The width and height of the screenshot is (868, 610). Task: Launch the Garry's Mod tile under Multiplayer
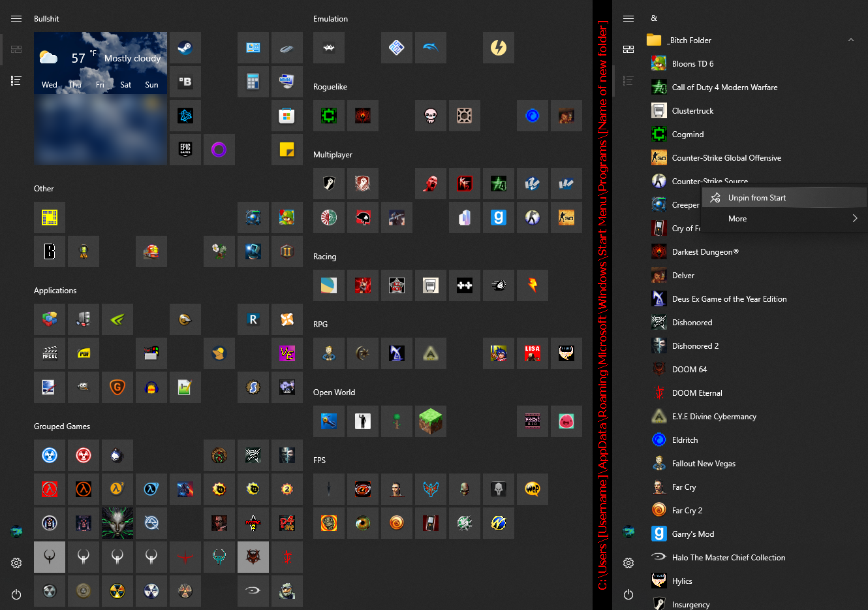(x=499, y=217)
